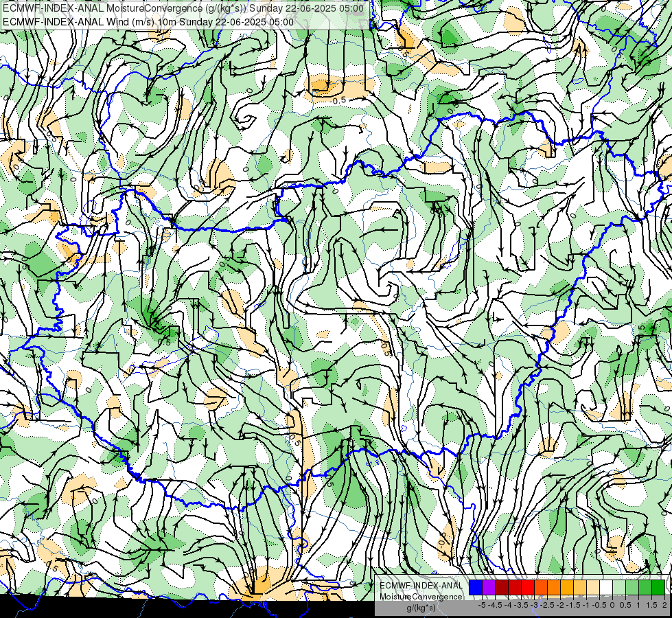
Task: Click the legend tick label 2
Action: click(664, 605)
